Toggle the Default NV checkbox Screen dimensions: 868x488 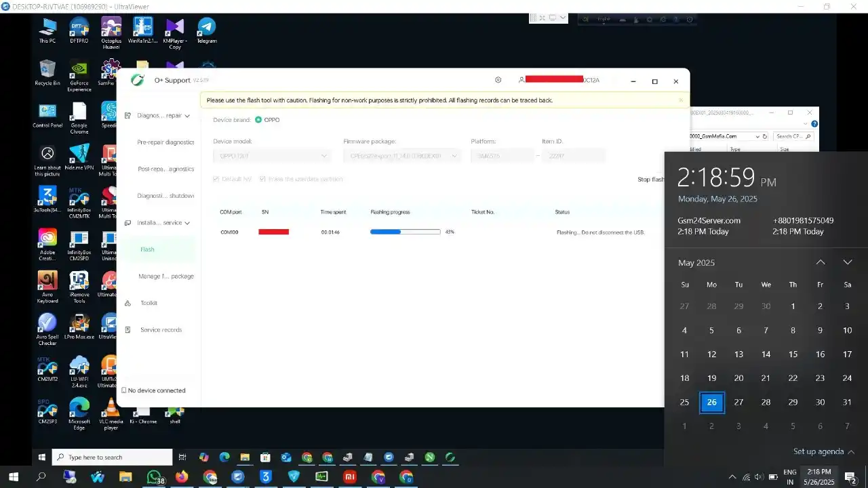(216, 179)
